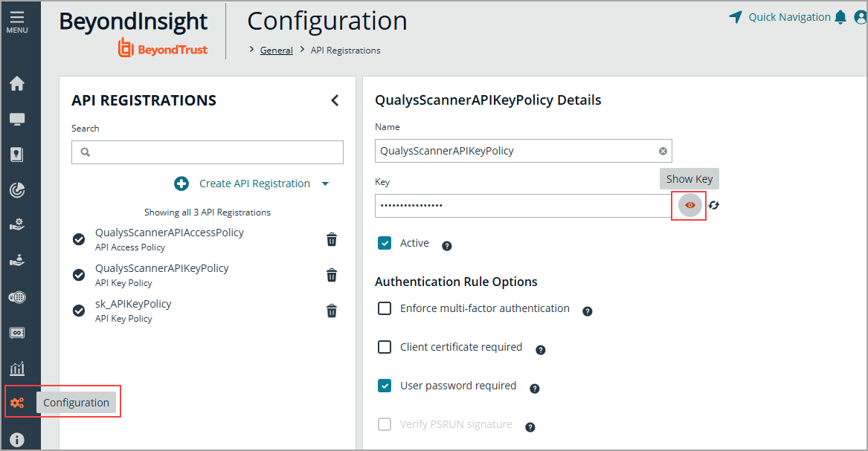The image size is (868, 451).
Task: Click the Configuration gears icon
Action: pyautogui.click(x=16, y=403)
